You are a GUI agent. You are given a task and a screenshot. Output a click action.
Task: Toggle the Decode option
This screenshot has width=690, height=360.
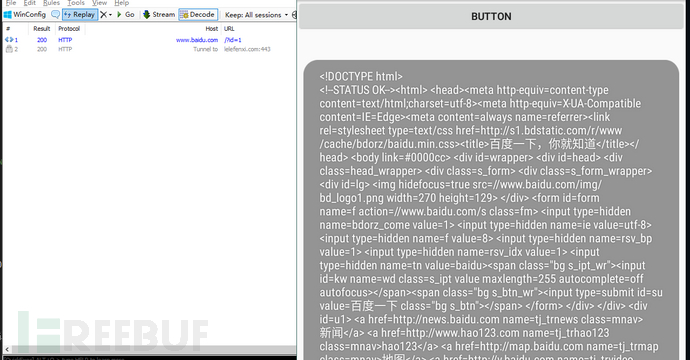pyautogui.click(x=198, y=15)
